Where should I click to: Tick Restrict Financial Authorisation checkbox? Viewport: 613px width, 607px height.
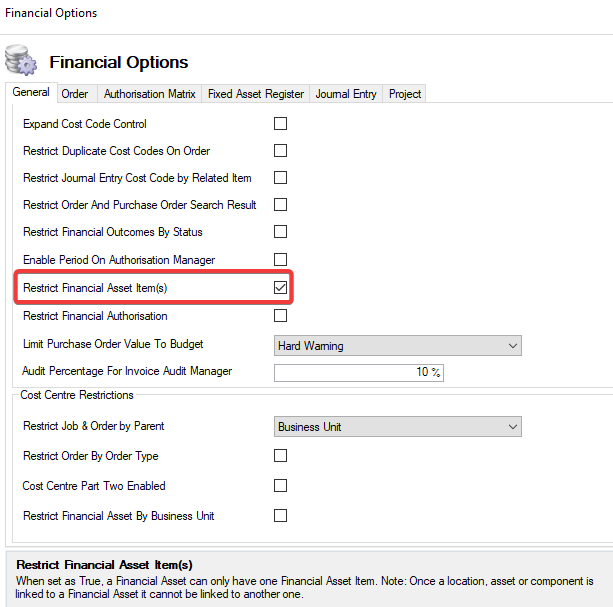[x=280, y=316]
